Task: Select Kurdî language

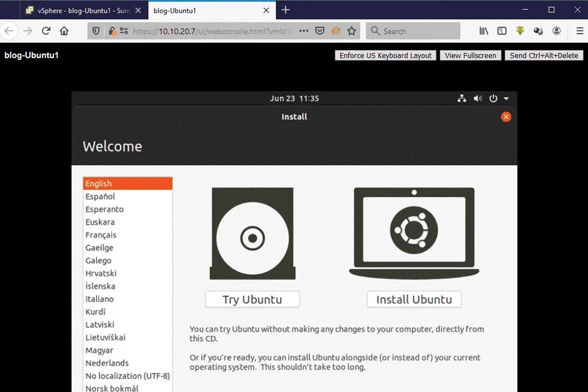Action: (128, 312)
